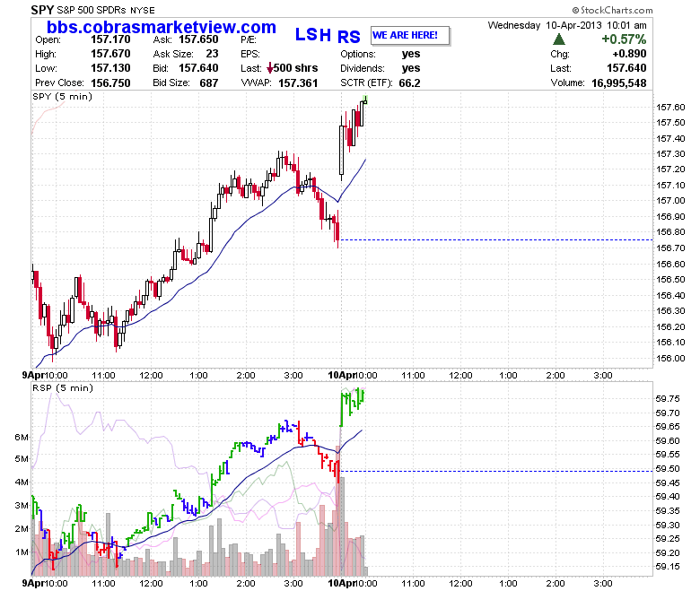Click the 'SPY (5 min)' chart label
This screenshot has height=591, width=700.
63,96
